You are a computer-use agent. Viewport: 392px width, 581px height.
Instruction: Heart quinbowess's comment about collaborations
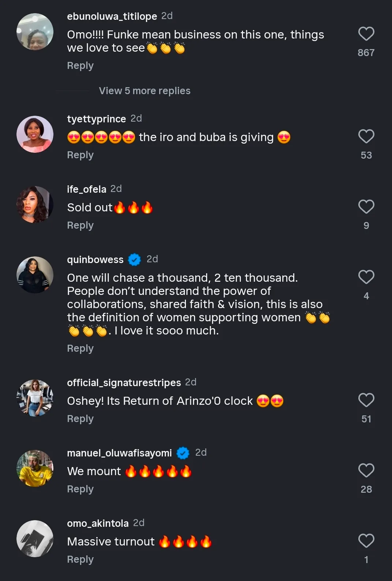[x=366, y=277]
